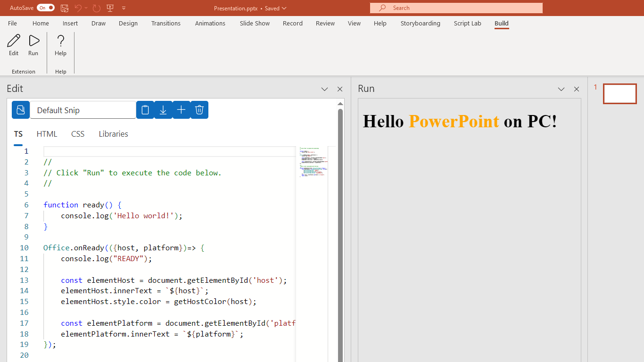The image size is (644, 362).
Task: Click the orange word "PowerPoint" in Run pane
Action: click(454, 121)
